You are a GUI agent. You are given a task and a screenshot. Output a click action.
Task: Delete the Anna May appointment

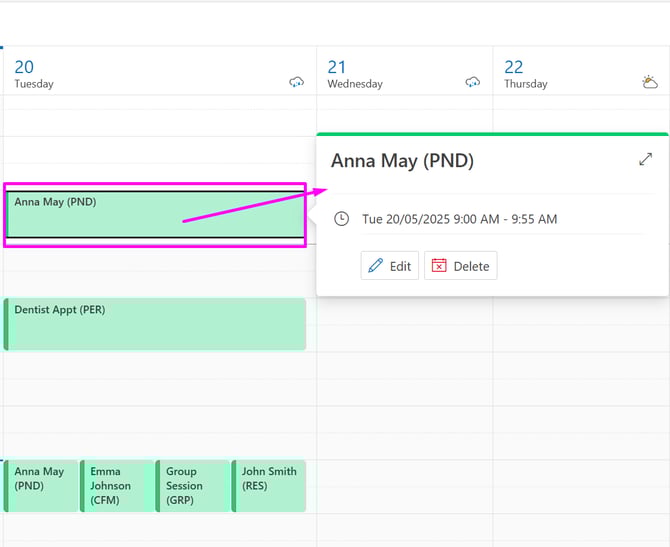pyautogui.click(x=460, y=266)
